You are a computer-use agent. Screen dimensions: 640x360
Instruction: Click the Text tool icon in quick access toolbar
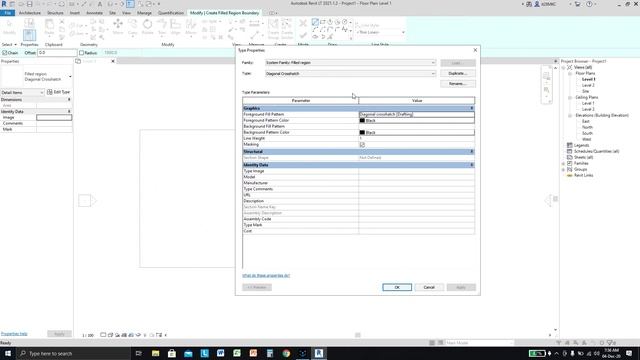pos(100,4)
